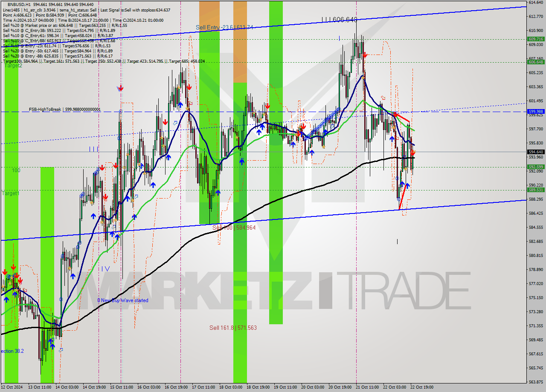Click the 612.770 price scale label
The width and height of the screenshot is (546, 392).
[x=536, y=17]
